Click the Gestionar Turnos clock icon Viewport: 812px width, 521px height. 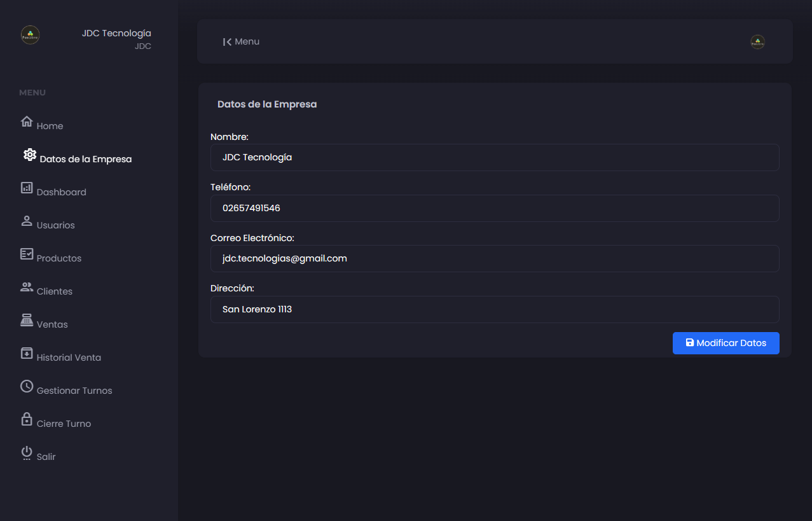point(27,386)
